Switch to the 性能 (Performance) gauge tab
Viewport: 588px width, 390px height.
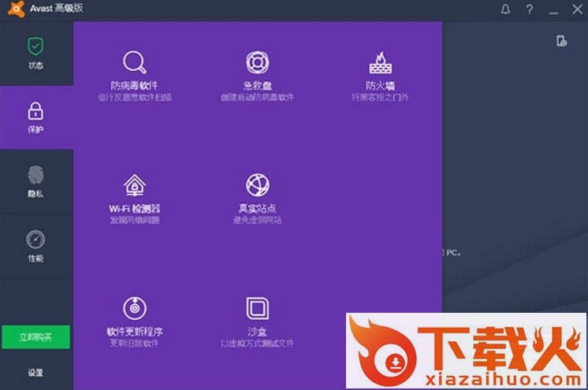click(x=35, y=246)
